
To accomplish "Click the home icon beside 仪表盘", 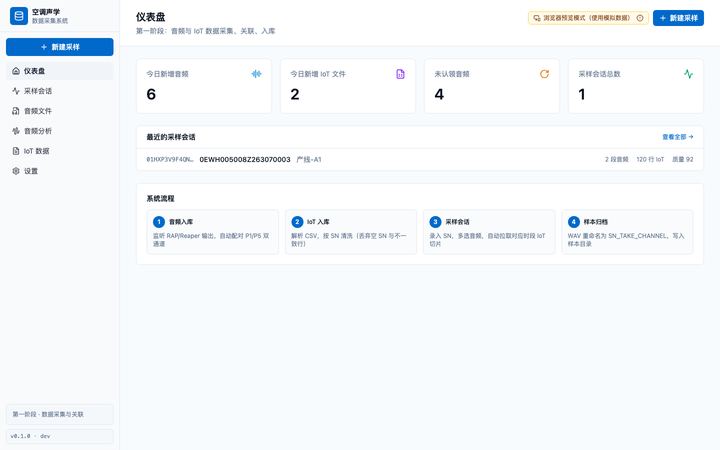I will point(16,71).
